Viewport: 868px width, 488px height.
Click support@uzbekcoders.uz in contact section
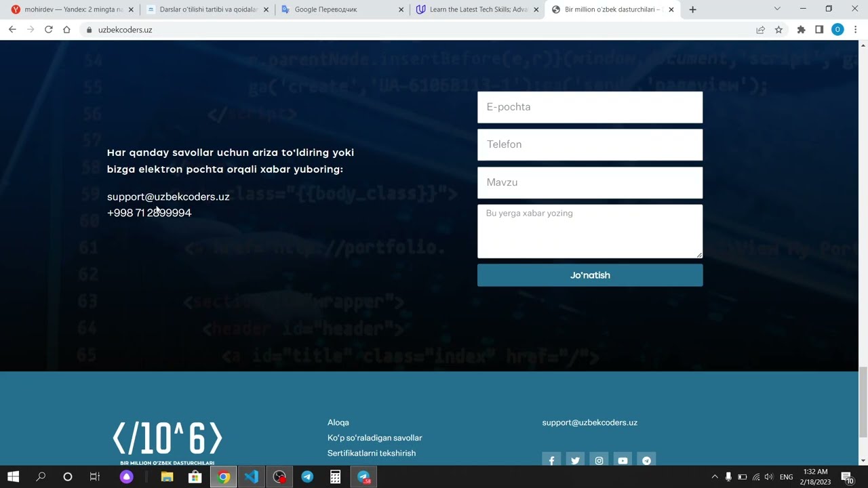[168, 197]
